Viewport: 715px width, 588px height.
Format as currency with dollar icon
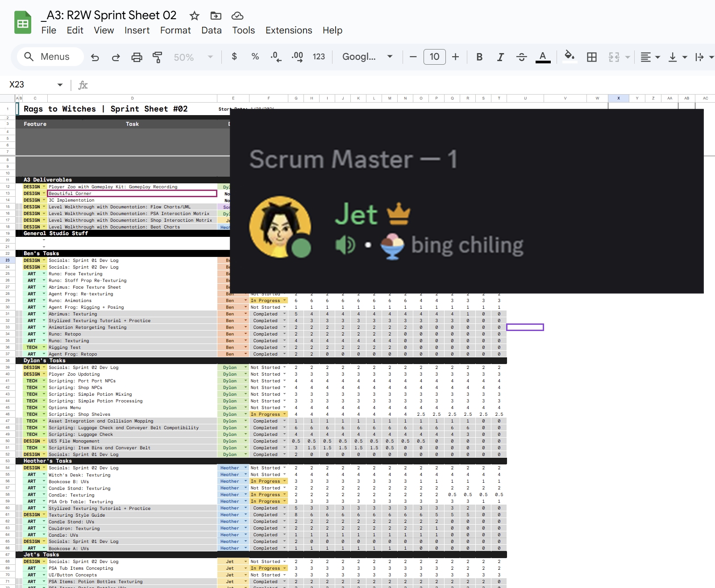click(234, 57)
